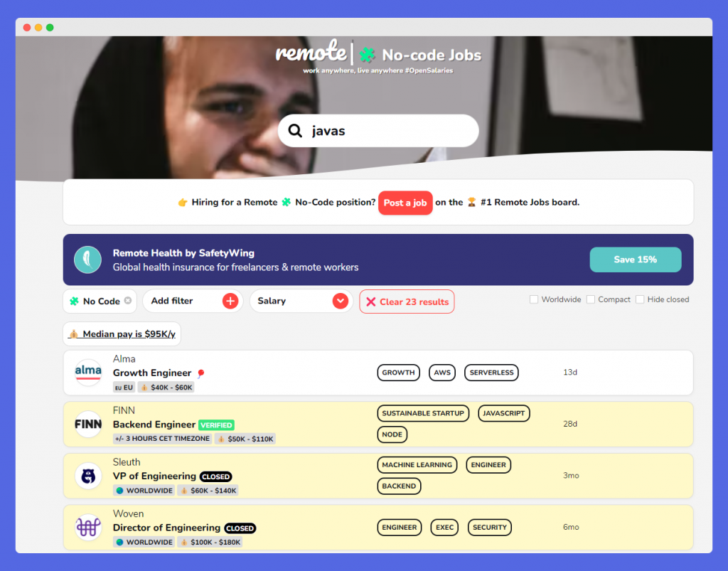
Task: Click the search magnifier icon
Action: 295,130
